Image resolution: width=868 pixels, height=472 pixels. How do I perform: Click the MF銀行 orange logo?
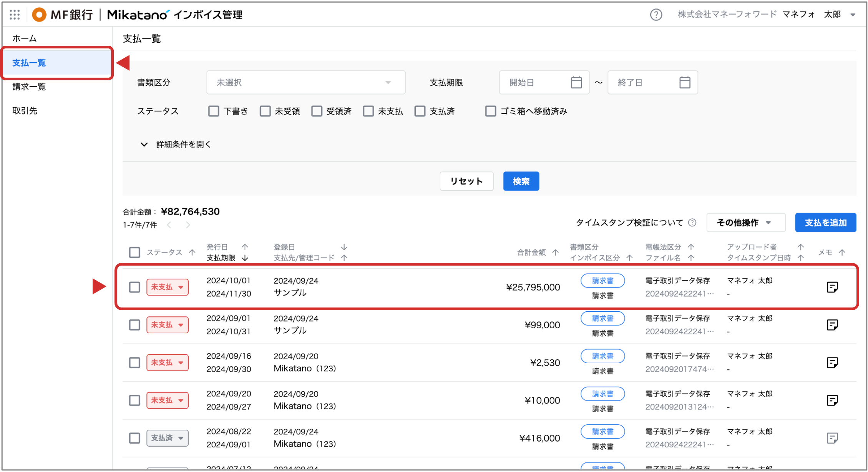coord(39,15)
